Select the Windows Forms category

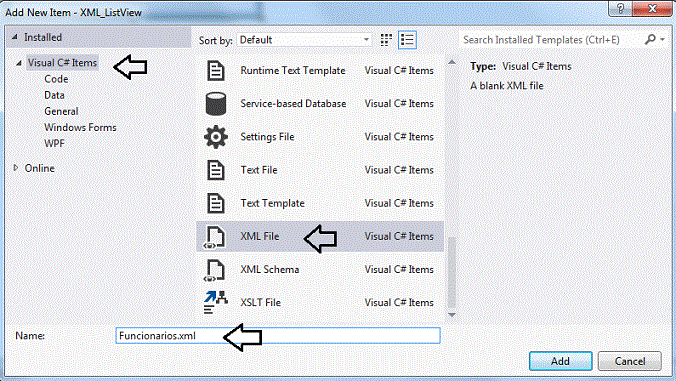tap(80, 128)
